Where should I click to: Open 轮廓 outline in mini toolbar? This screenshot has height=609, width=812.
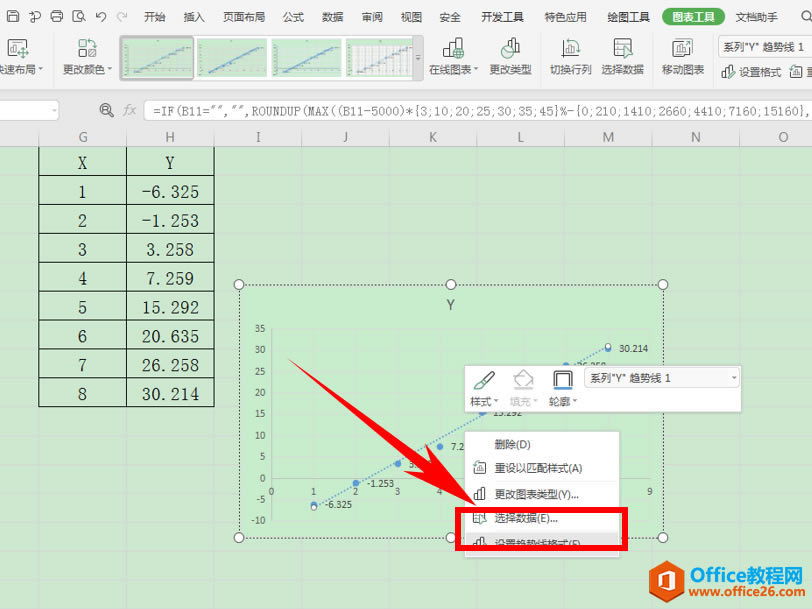[562, 388]
